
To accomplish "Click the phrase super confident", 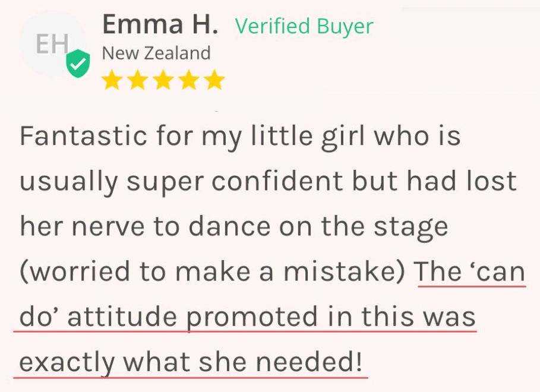I will 235,182.
